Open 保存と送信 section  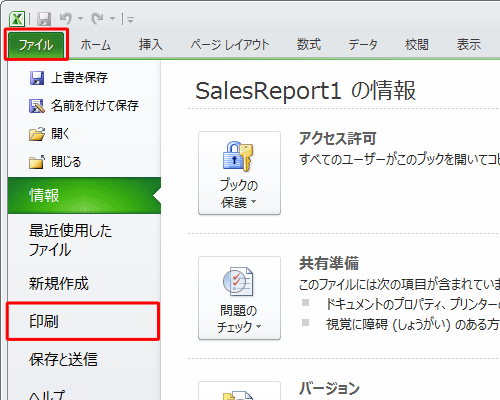[x=84, y=359]
